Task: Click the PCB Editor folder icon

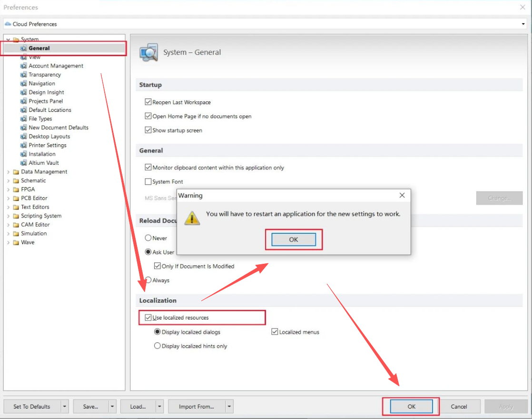Action: [16, 198]
